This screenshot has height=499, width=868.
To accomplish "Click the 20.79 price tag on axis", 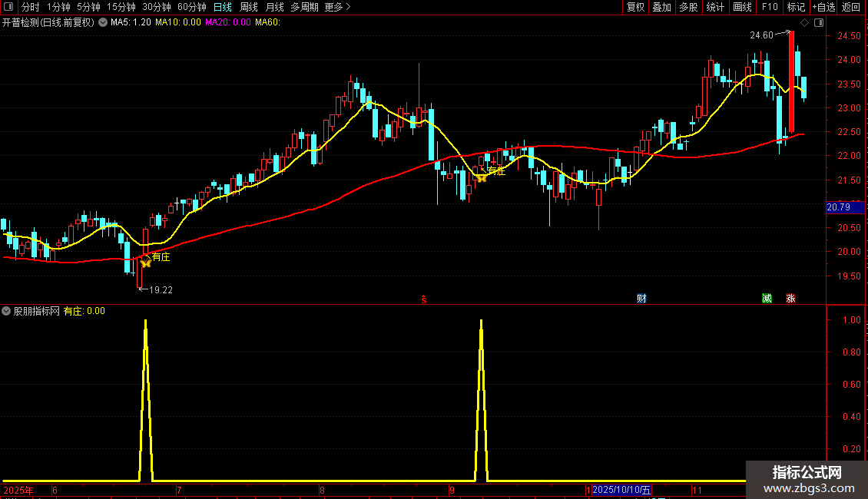I will click(x=845, y=207).
